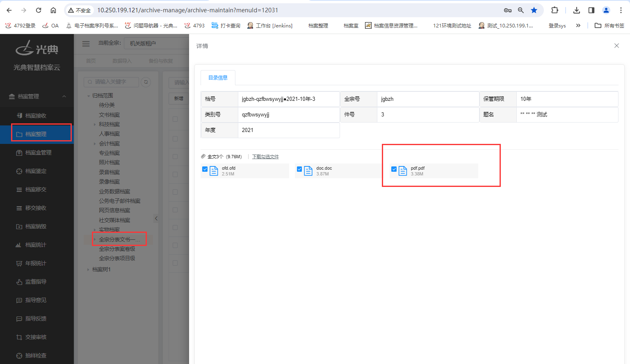Open the password key icon in address bar
The height and width of the screenshot is (364, 630).
click(508, 10)
